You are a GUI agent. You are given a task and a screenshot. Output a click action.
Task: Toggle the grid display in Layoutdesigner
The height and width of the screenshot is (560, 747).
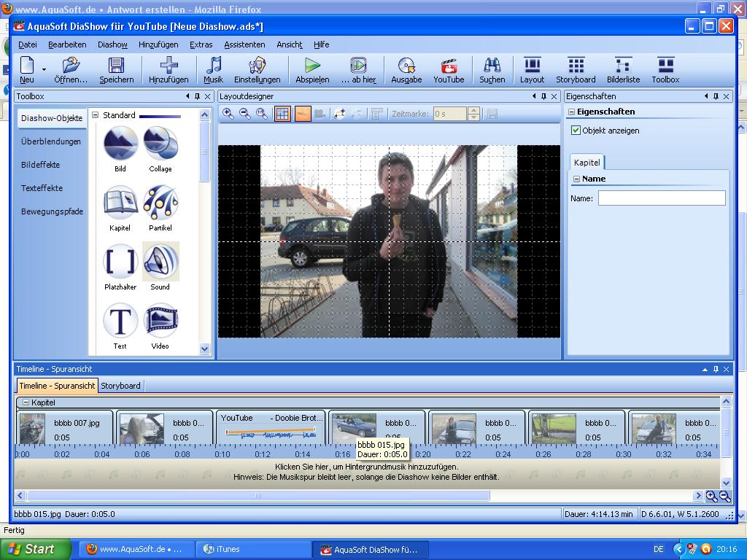(x=282, y=114)
